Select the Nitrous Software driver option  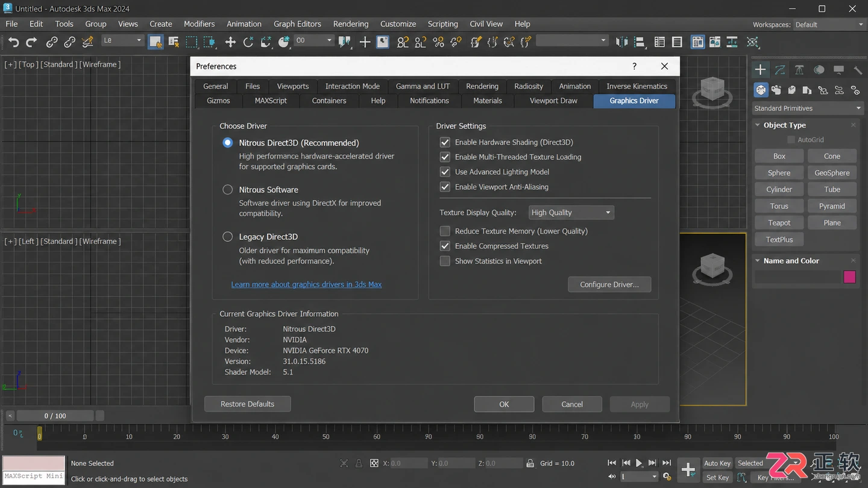click(228, 190)
